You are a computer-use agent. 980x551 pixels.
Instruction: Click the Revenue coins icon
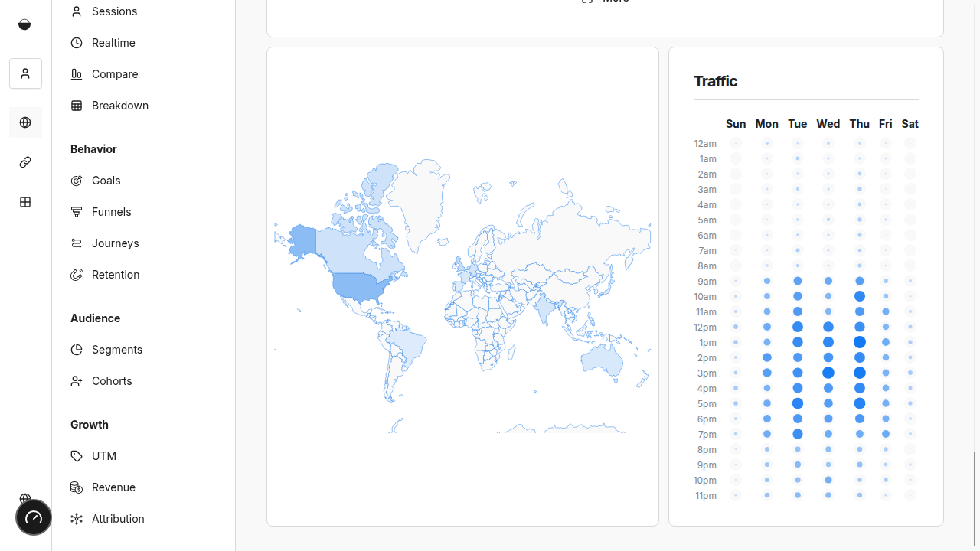(x=77, y=487)
